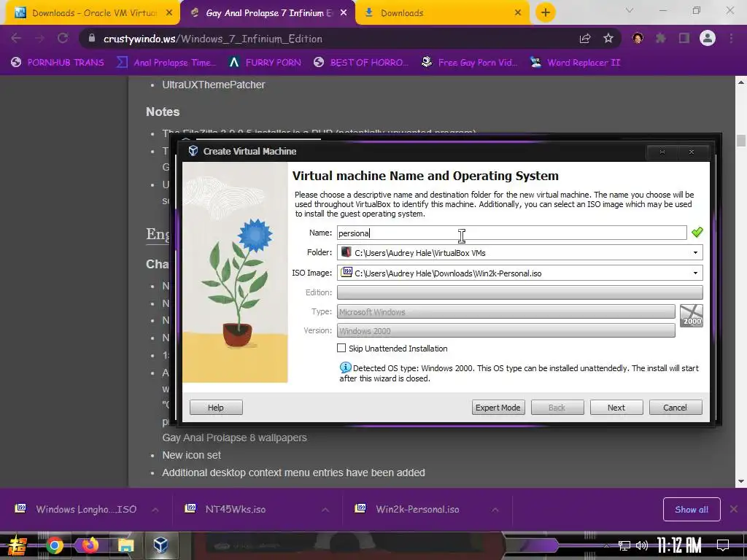
Task: Open the Chrome three-dot menu
Action: 731,38
